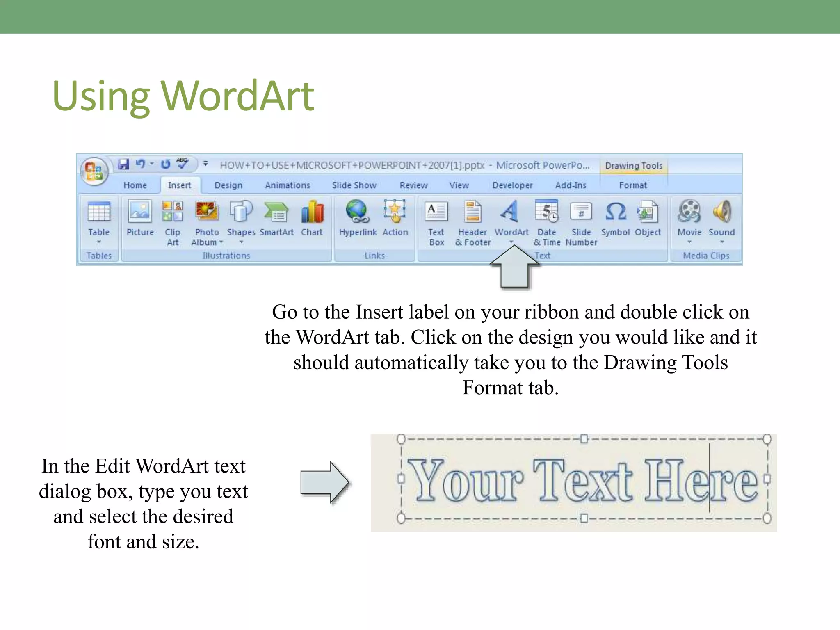Redo the last action
This screenshot has height=630, width=840.
coord(166,164)
